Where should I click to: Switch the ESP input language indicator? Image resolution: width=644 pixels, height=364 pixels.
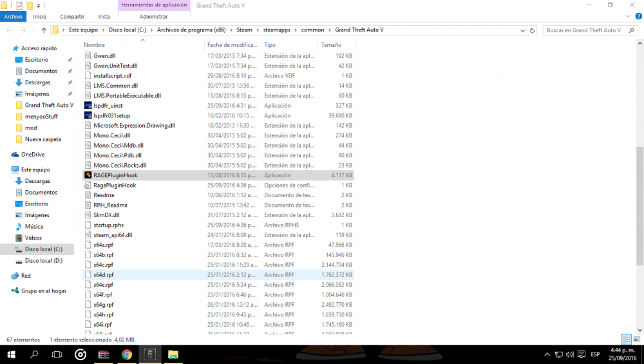pos(595,354)
